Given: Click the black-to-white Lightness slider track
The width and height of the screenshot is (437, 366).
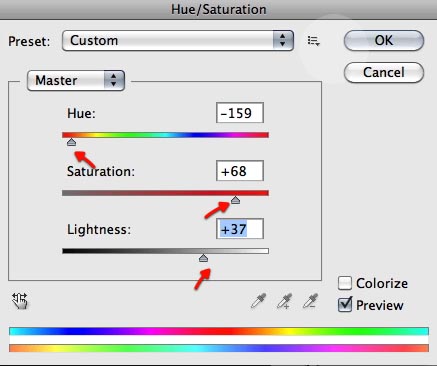Looking at the screenshot, I should pyautogui.click(x=165, y=251).
